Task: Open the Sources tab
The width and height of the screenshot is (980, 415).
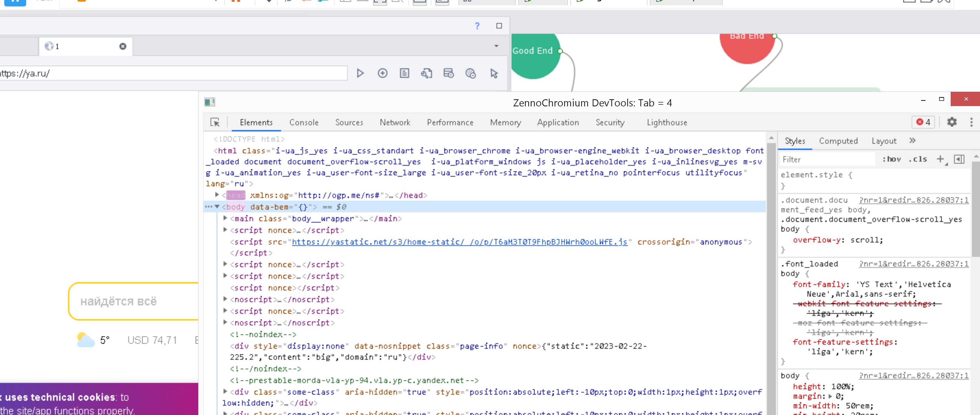Action: (x=349, y=123)
